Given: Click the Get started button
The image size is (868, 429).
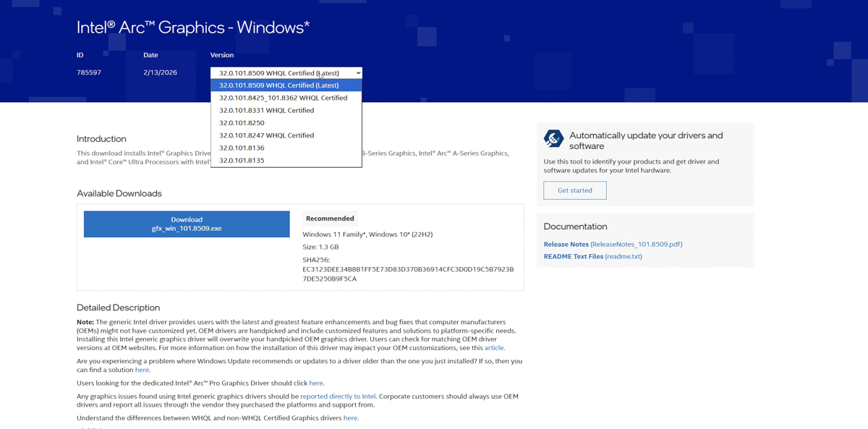Looking at the screenshot, I should 575,190.
